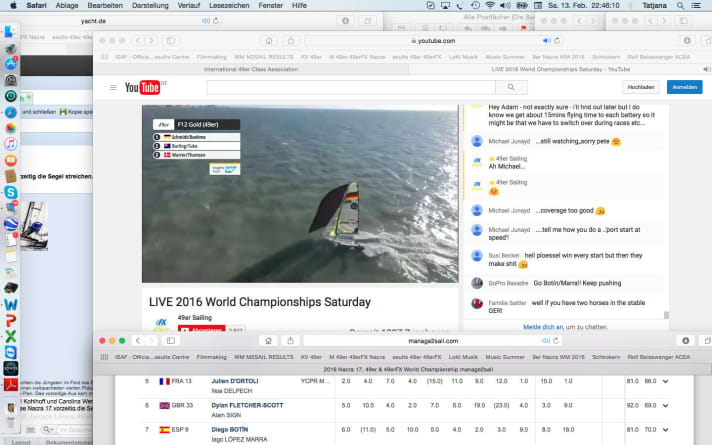Viewport: 712px width, 445px height.
Task: Go back in the manage2sail window
Action: tap(138, 341)
